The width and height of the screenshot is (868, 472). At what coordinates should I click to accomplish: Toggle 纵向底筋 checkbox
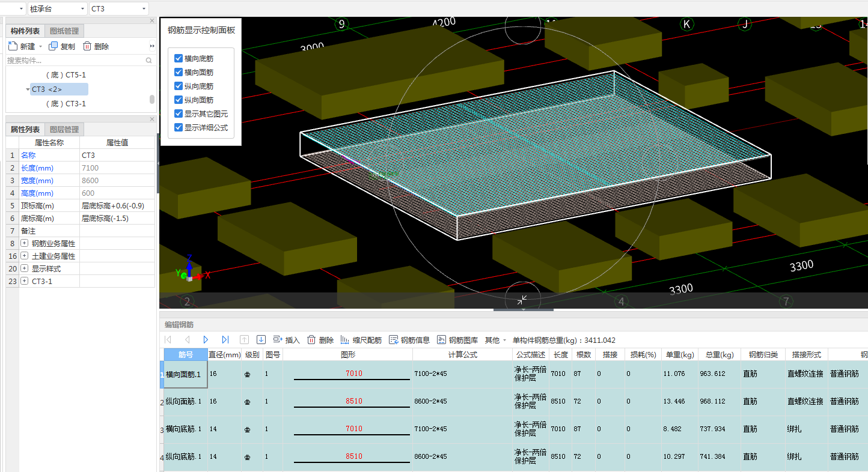pyautogui.click(x=179, y=86)
